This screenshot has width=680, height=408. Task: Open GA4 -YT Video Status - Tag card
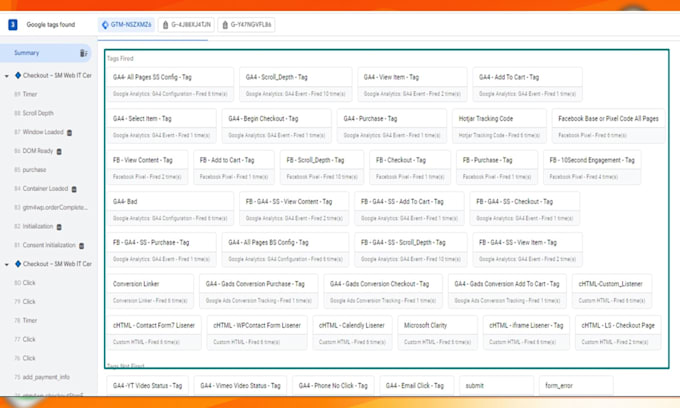click(x=147, y=385)
